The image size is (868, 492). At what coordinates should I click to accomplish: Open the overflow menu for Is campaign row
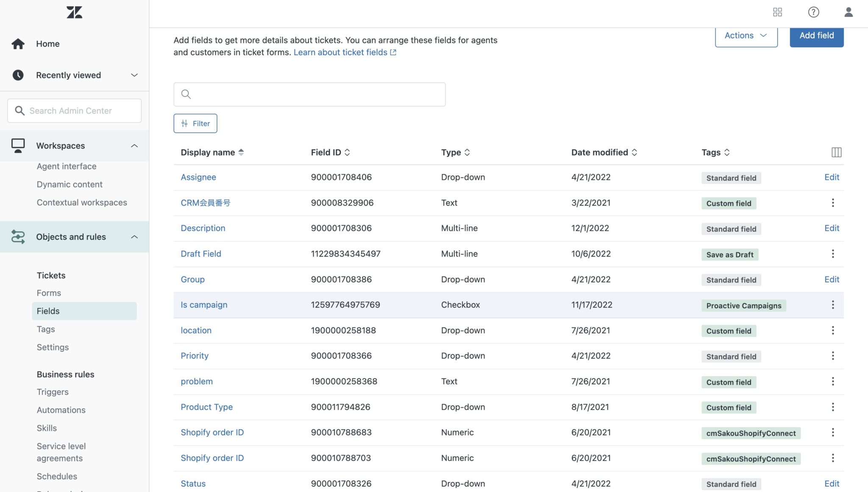833,305
